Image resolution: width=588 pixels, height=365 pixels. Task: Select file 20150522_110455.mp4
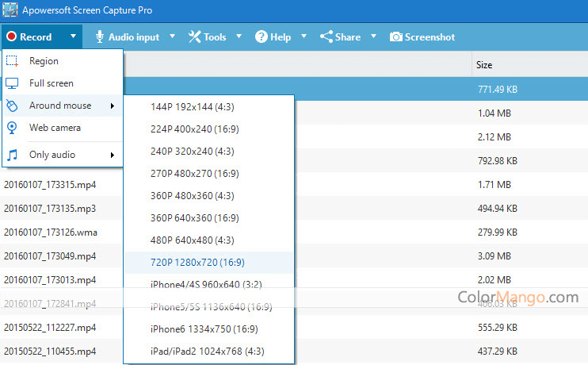(x=50, y=351)
